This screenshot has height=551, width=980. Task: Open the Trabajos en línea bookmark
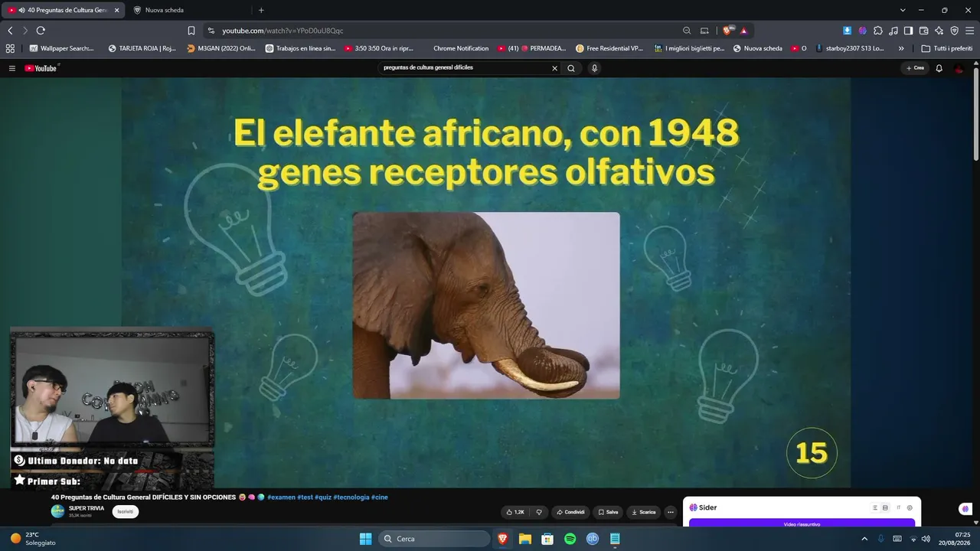pos(300,48)
